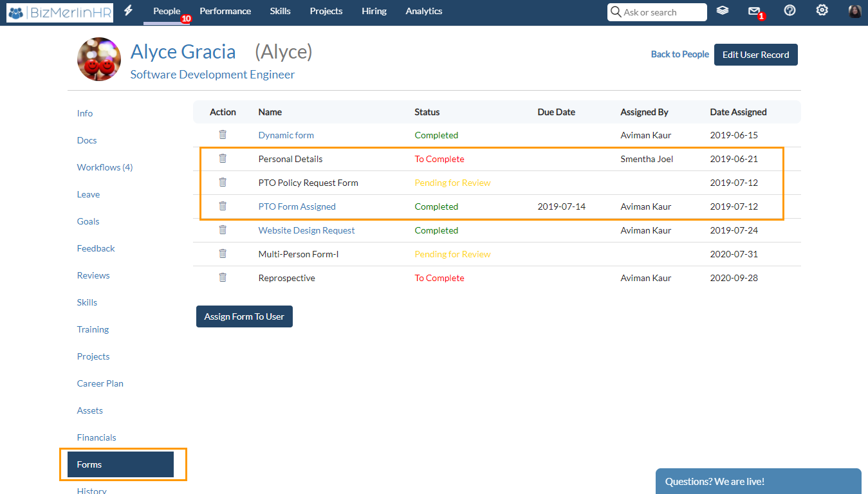Open the help question mark icon
Screen dimensions: 868x494
click(790, 11)
